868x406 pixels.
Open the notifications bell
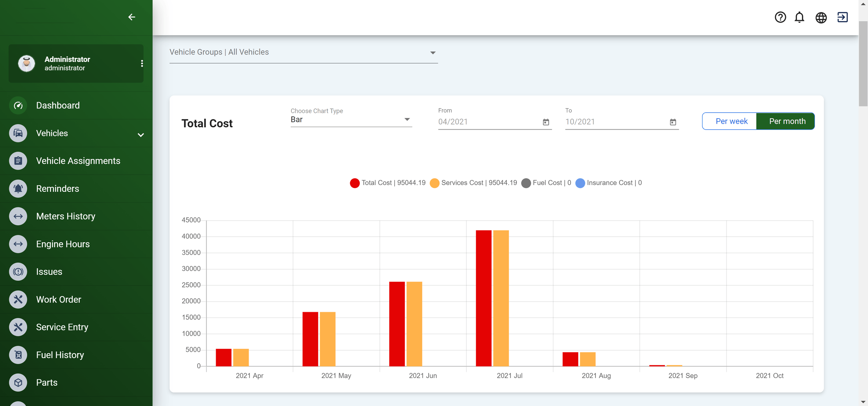click(799, 17)
